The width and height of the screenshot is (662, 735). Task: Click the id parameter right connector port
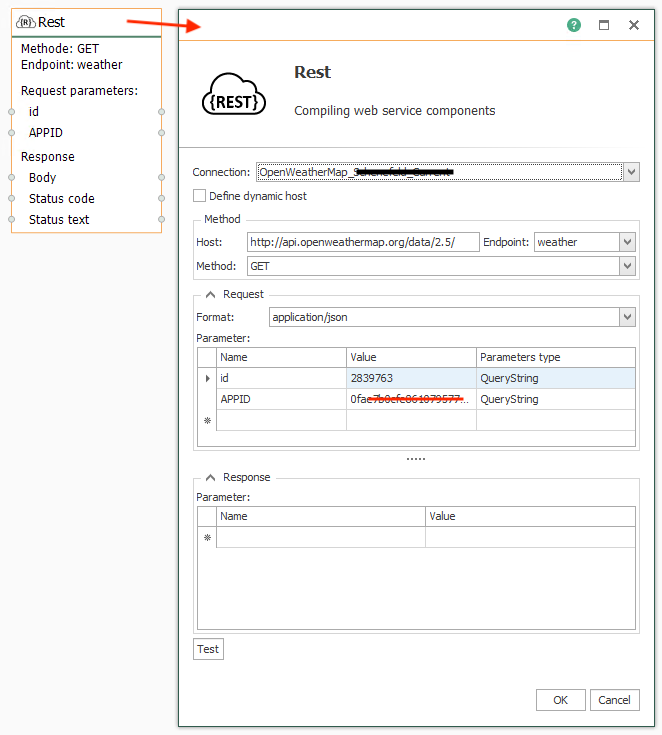coord(161,112)
